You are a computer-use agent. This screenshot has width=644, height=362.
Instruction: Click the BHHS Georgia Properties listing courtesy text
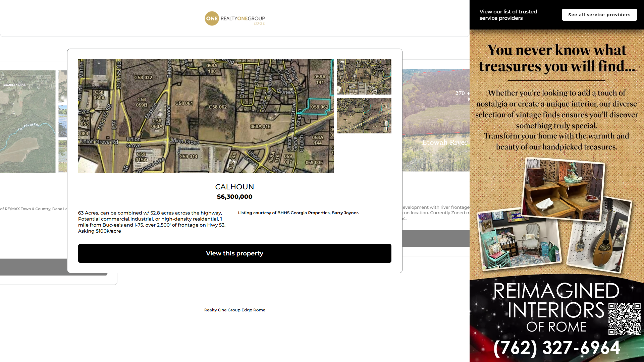point(298,213)
